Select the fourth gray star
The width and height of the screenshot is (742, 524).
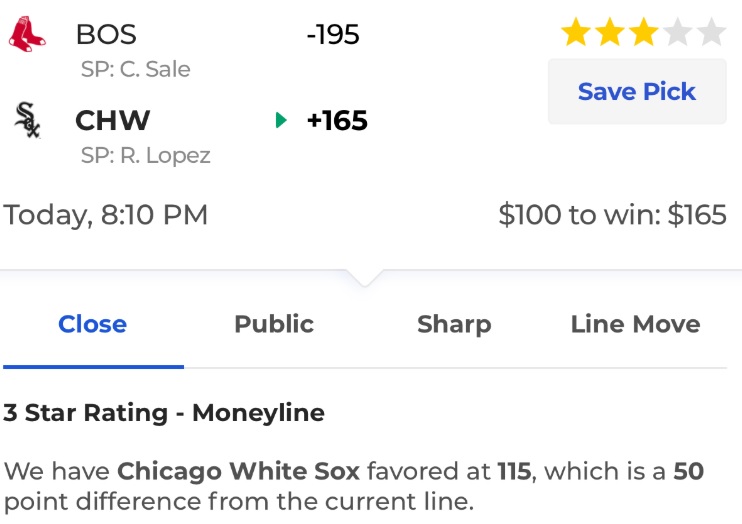(678, 32)
